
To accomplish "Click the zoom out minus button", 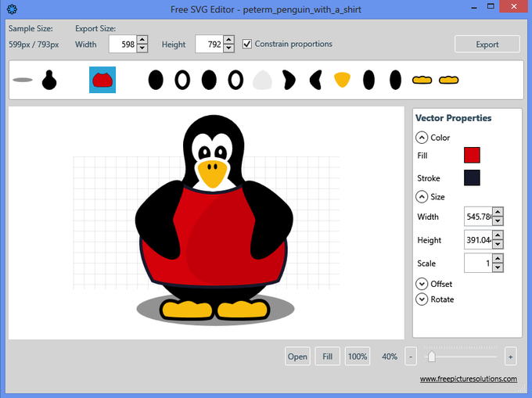I will (411, 357).
